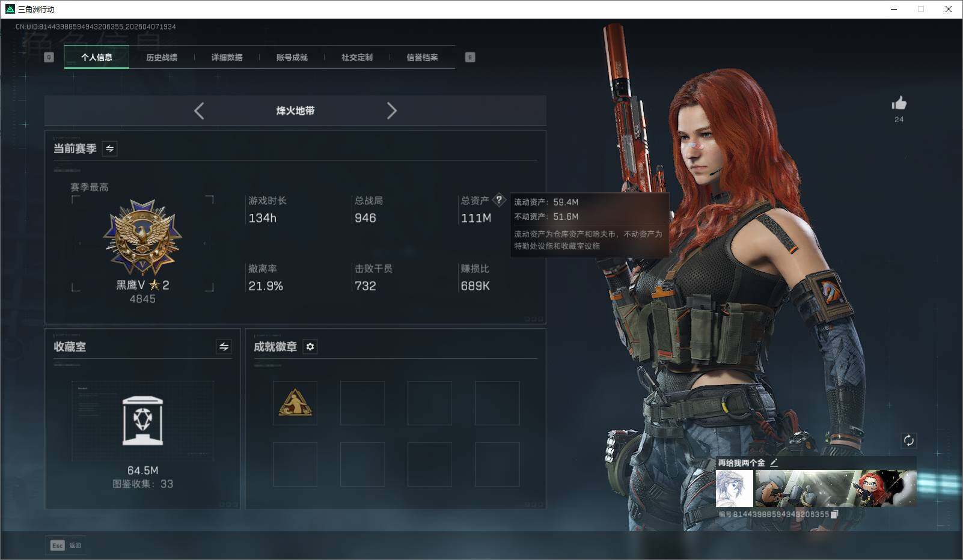Click the 烽火地带 mode title

click(x=295, y=111)
